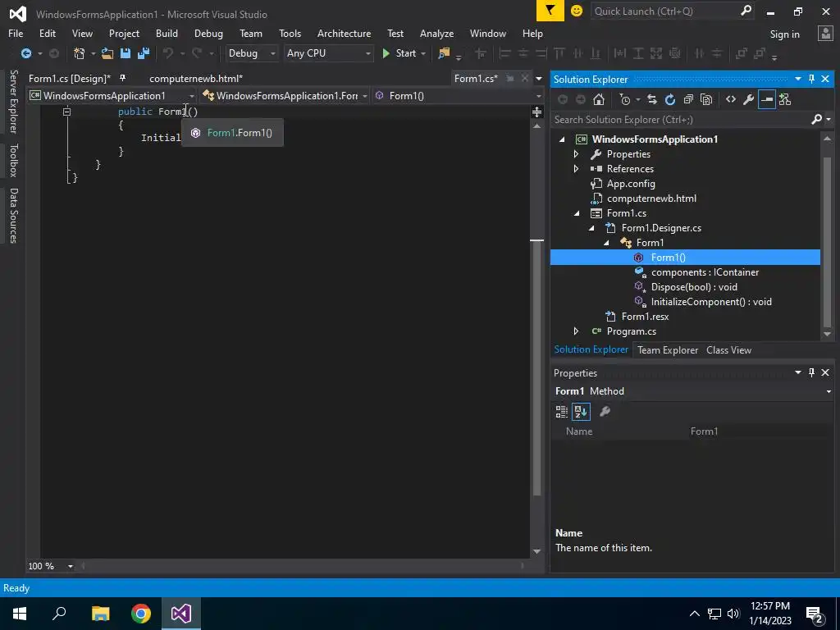Click the Form1.Form1() tooltip item
This screenshot has width=840, height=630.
pos(232,133)
